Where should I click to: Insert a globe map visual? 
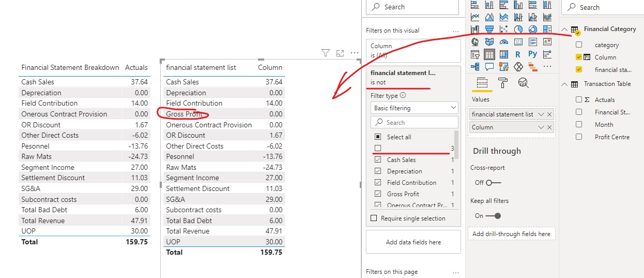coord(475,42)
